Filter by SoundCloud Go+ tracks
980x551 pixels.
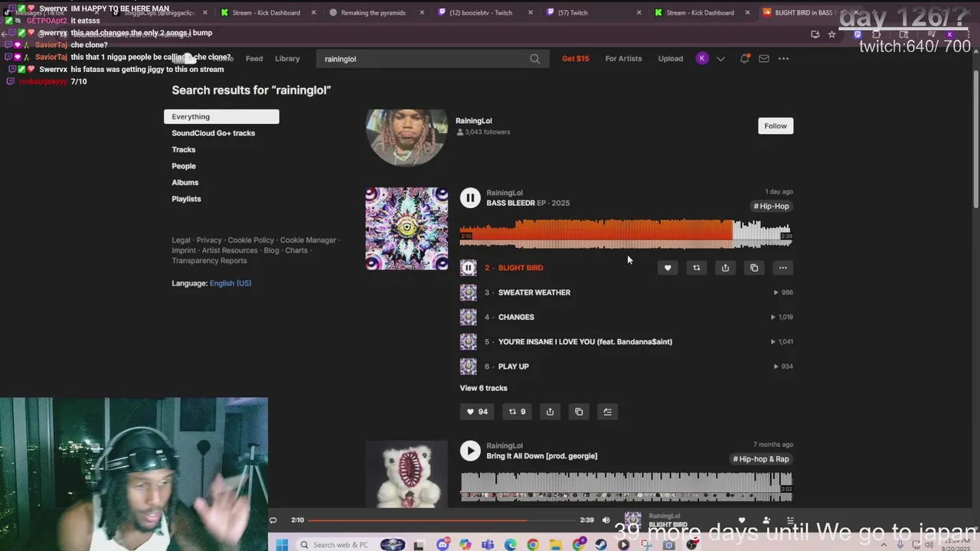point(213,133)
